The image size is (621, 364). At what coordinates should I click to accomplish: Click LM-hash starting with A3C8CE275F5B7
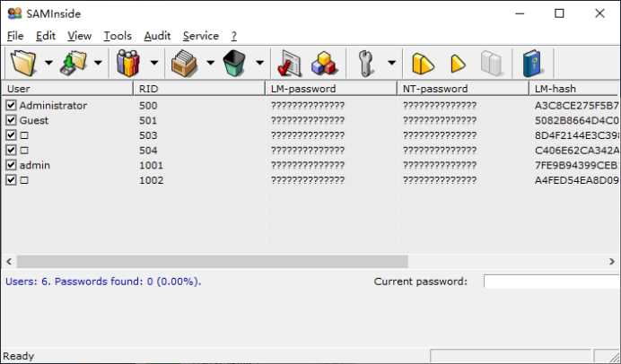click(577, 105)
